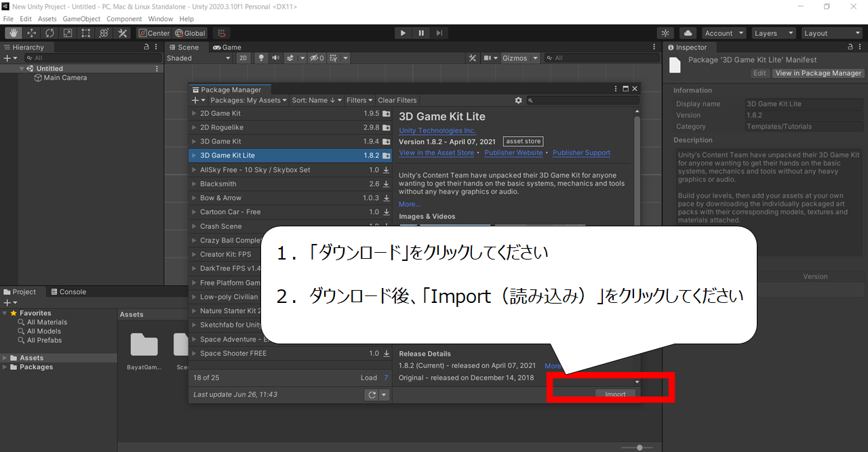Open the Layers dropdown
This screenshot has width=868, height=452.
coord(773,33)
